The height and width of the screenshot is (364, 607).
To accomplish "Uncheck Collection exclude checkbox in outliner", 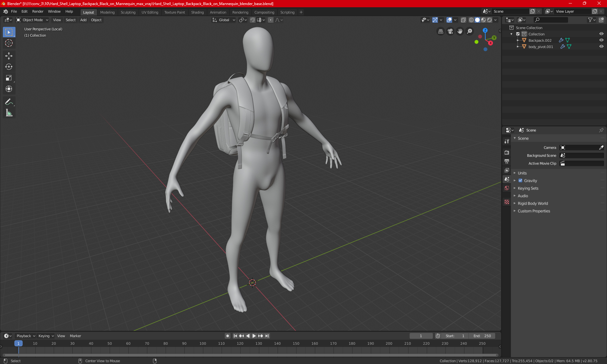I will (x=518, y=34).
